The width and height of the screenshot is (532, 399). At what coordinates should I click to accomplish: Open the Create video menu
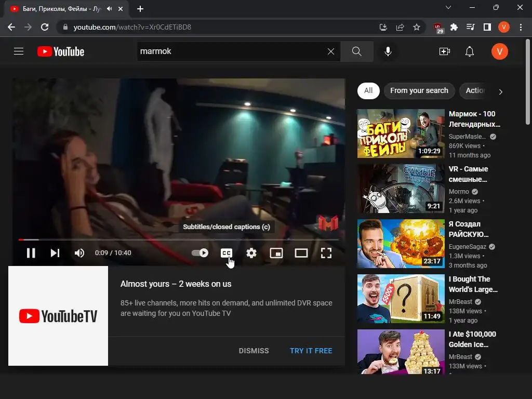(x=445, y=51)
